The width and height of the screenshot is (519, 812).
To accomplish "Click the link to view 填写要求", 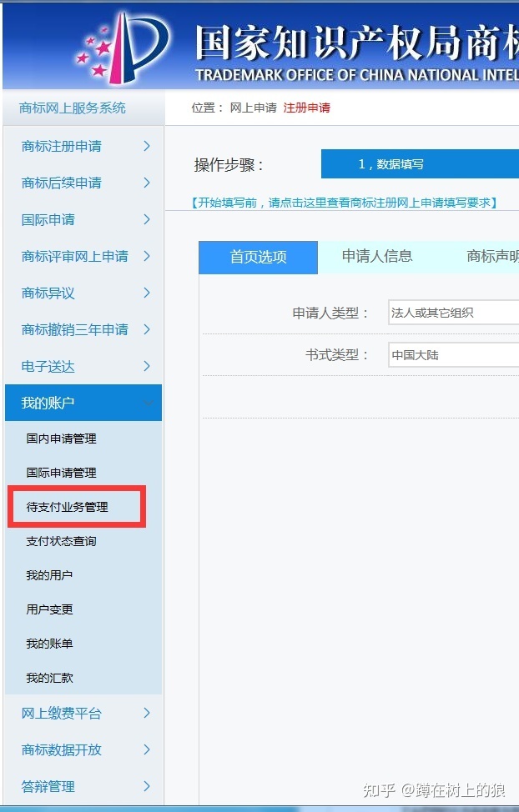I will pyautogui.click(x=344, y=203).
